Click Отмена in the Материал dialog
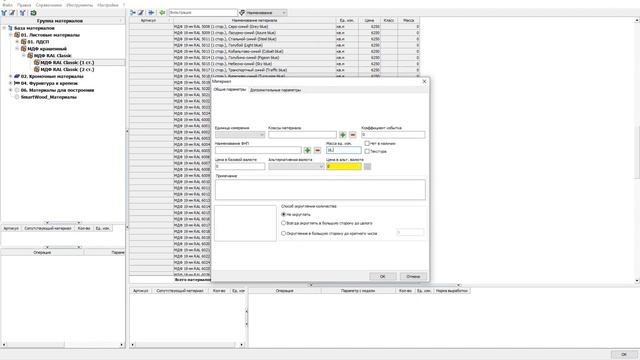640x360 pixels. pyautogui.click(x=413, y=276)
